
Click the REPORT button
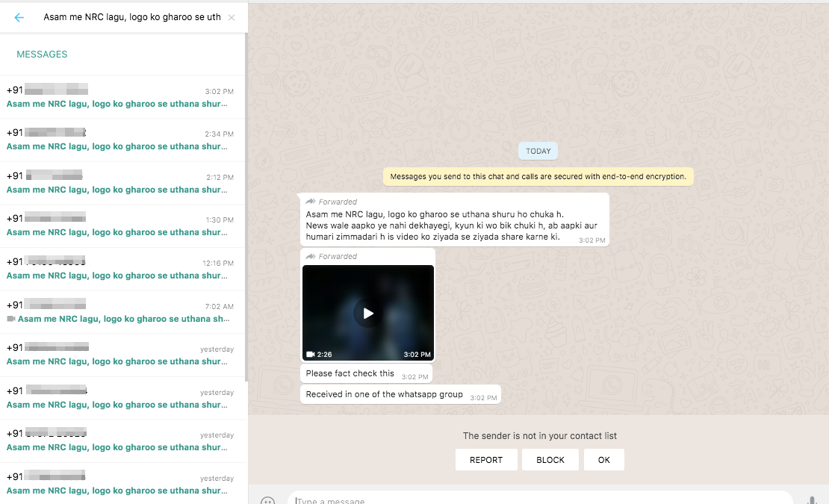point(486,460)
